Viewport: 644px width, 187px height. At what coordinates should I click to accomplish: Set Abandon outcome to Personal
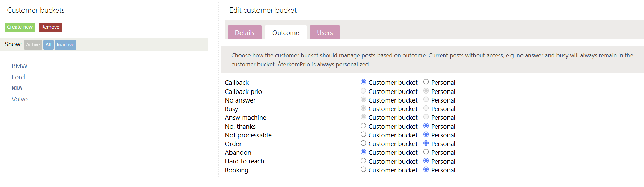pos(426,152)
